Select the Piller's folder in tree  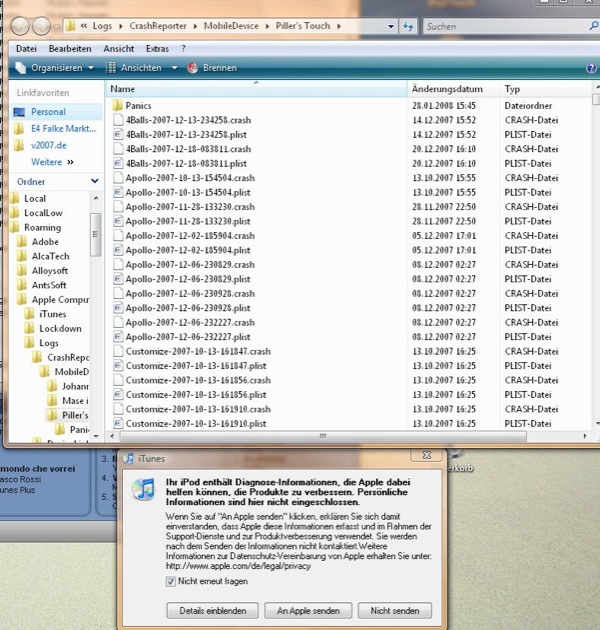point(75,415)
